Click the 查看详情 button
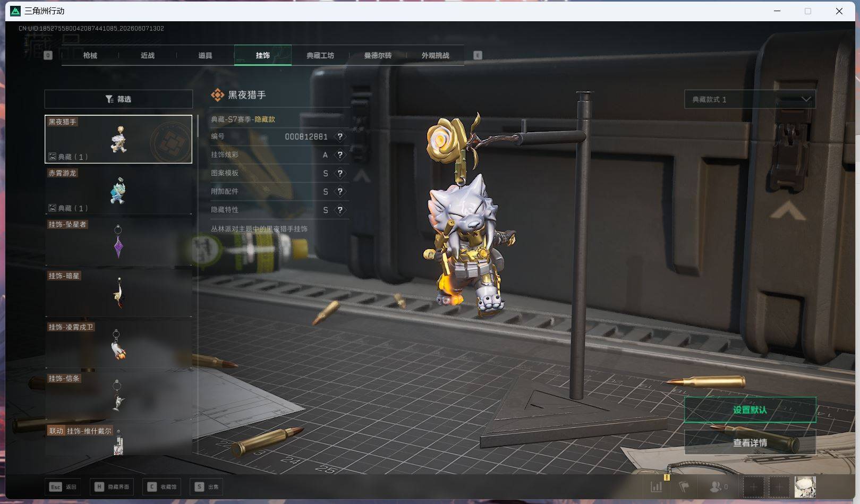Viewport: 860px width, 504px height. tap(750, 442)
